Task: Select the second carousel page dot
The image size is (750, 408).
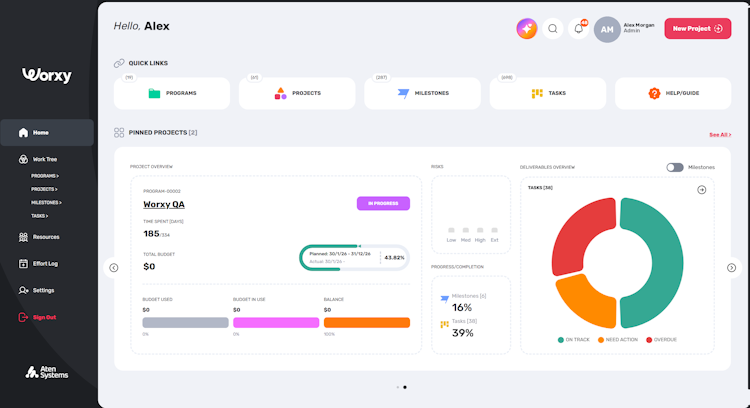Action: coord(405,387)
